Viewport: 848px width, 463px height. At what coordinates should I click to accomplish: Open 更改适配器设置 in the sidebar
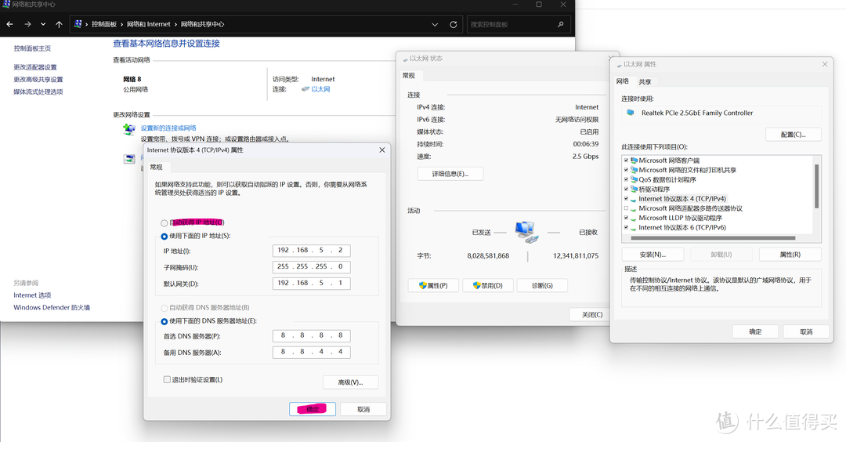coord(35,67)
